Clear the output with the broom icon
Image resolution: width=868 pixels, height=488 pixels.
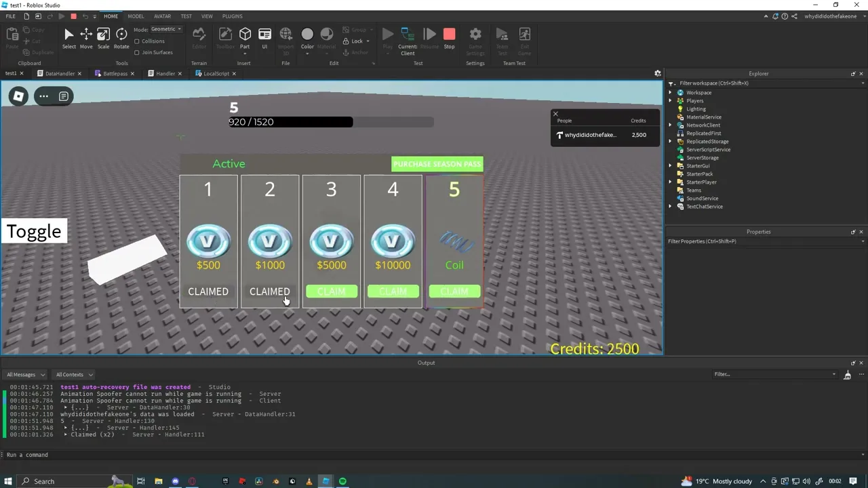[x=847, y=374]
